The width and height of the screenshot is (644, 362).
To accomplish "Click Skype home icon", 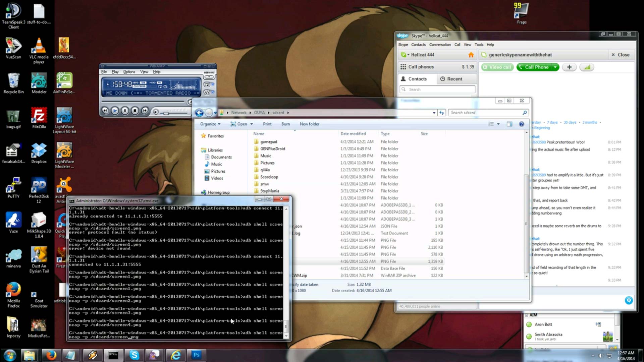I will pos(471,55).
